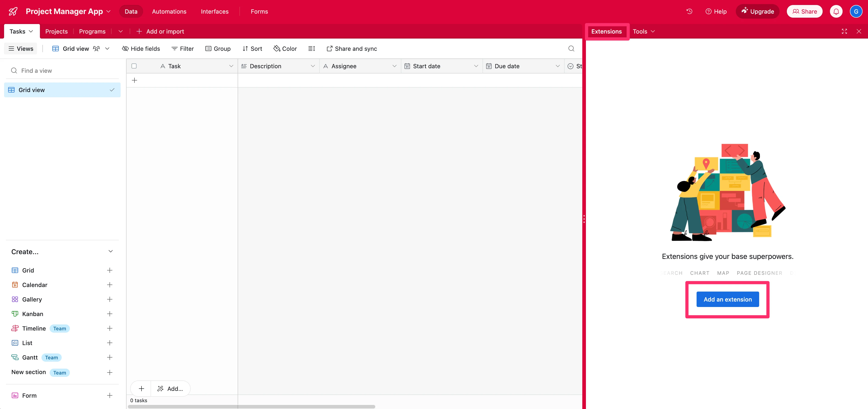The width and height of the screenshot is (868, 409).
Task: Click the plus to add a row
Action: click(134, 80)
